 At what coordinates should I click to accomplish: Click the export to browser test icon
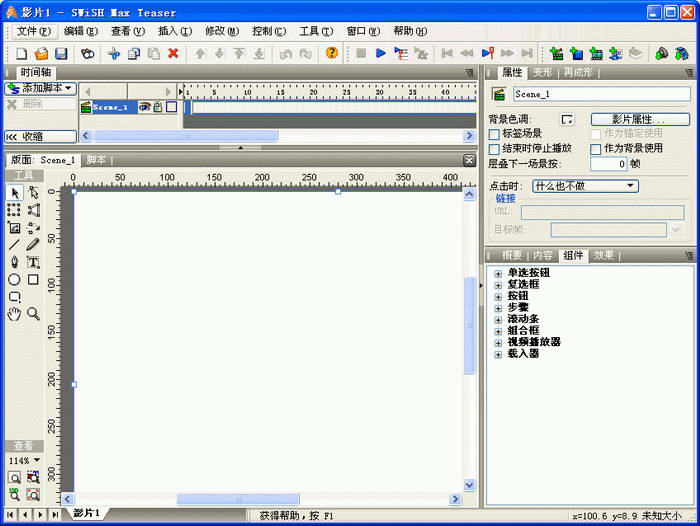pyautogui.click(x=681, y=54)
